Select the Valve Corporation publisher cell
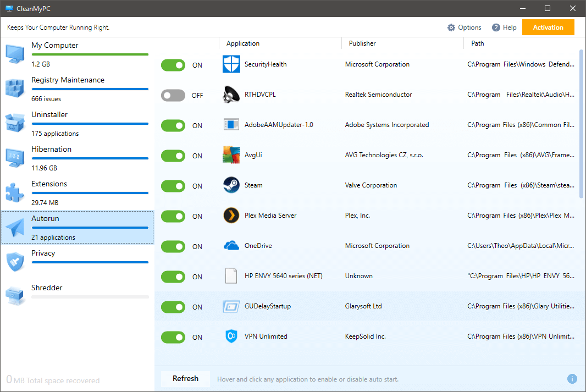The width and height of the screenshot is (586, 392). coord(371,185)
